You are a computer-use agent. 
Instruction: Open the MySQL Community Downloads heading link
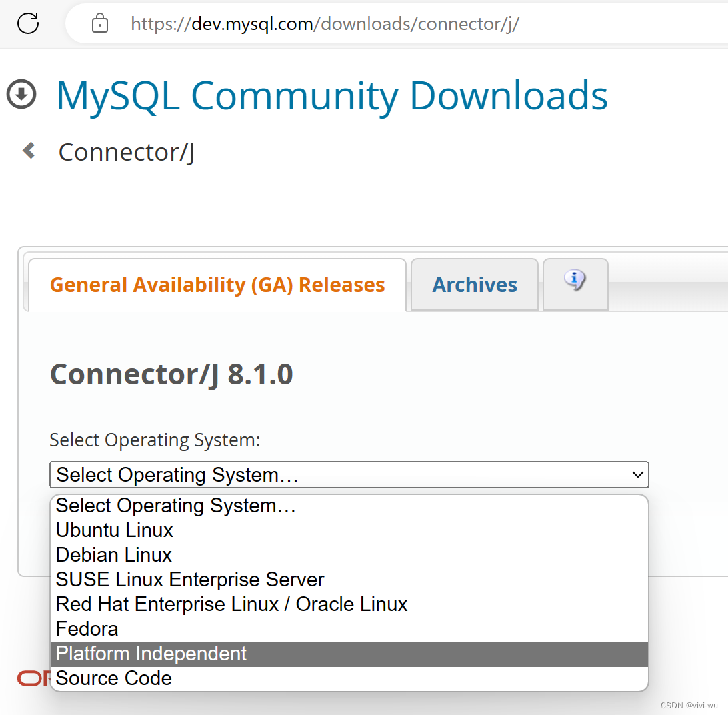pos(331,95)
